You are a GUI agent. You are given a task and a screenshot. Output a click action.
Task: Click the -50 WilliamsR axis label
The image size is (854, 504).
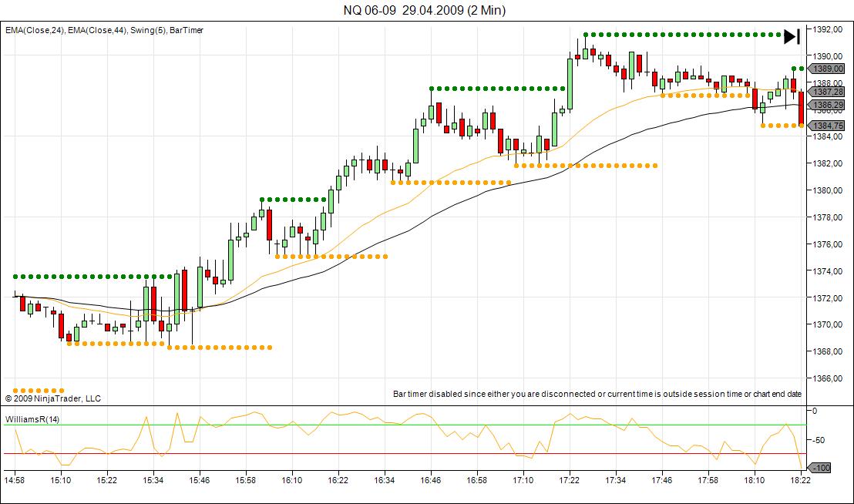coord(819,440)
